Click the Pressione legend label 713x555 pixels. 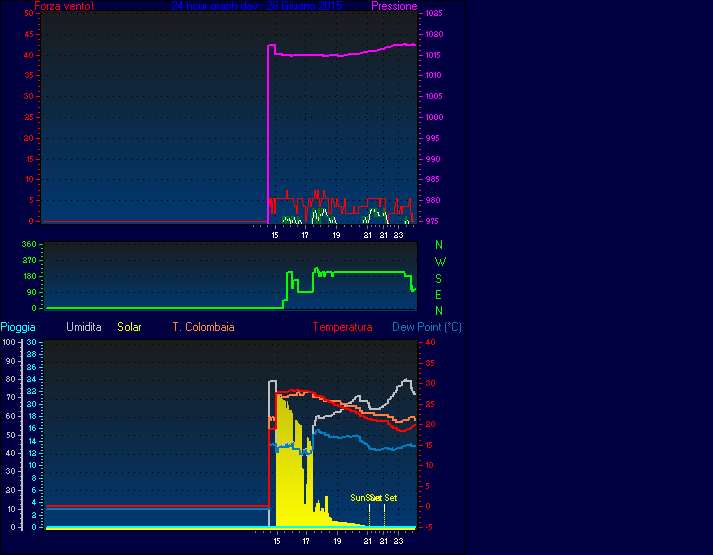coord(394,6)
